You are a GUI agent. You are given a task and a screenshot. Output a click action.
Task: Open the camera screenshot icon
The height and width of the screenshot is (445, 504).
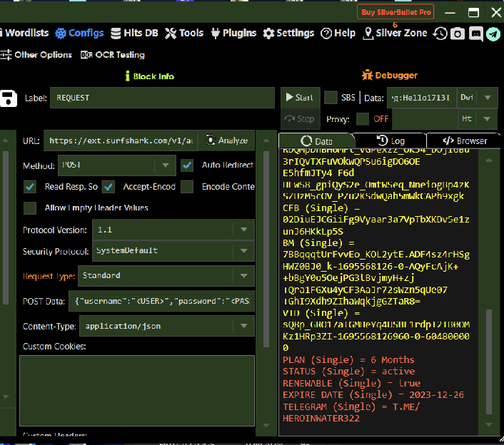(x=458, y=34)
